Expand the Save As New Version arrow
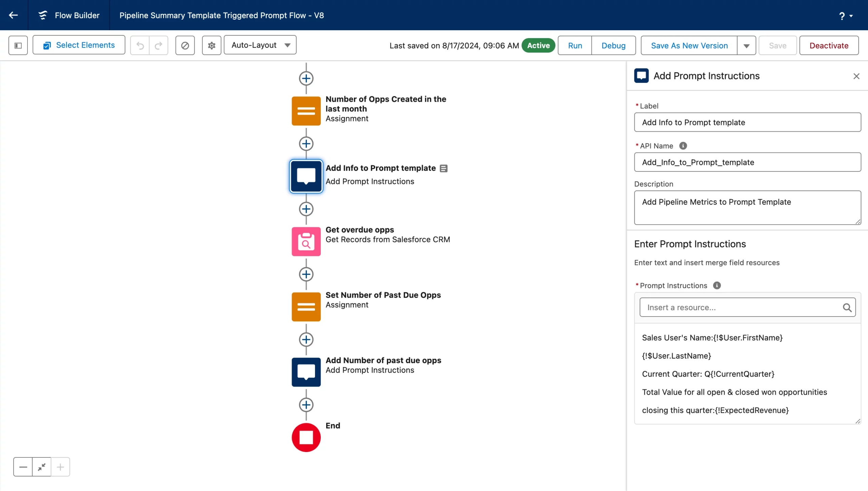The height and width of the screenshot is (491, 868). click(x=746, y=46)
